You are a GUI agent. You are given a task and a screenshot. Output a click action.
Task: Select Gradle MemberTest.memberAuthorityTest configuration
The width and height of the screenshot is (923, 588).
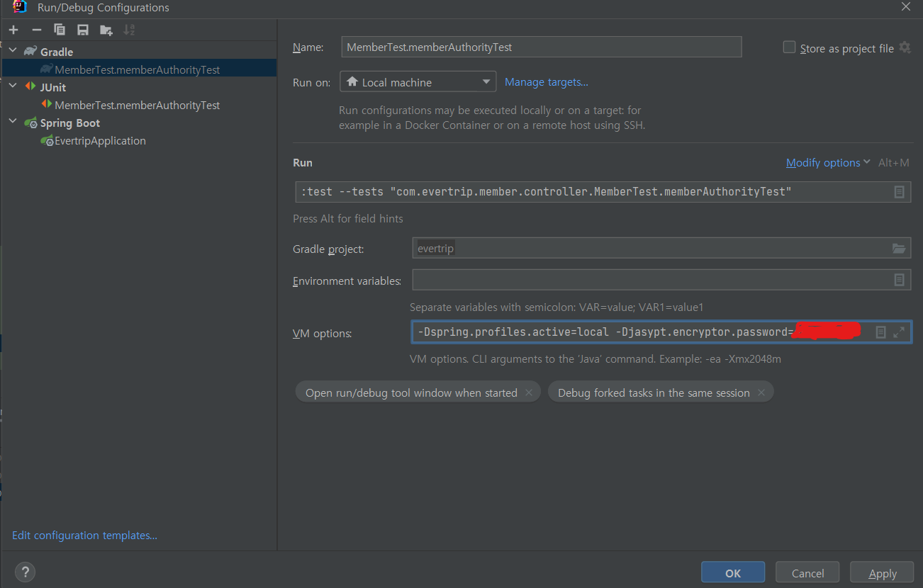click(x=138, y=69)
